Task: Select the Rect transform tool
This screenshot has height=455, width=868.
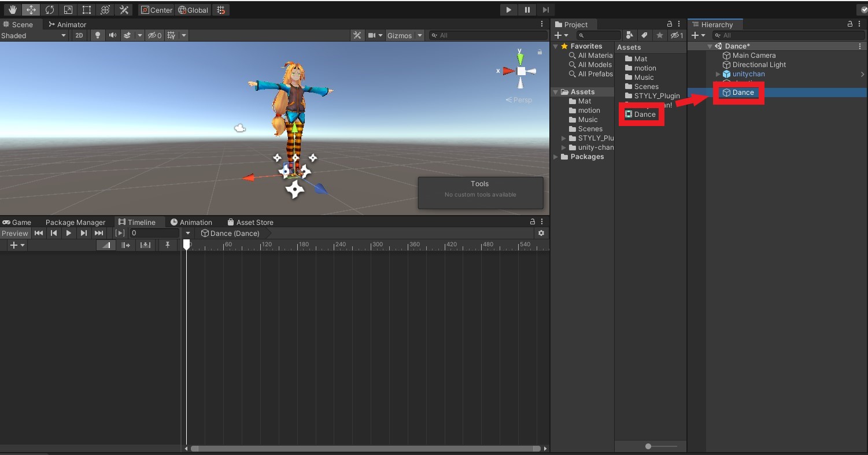Action: click(87, 10)
